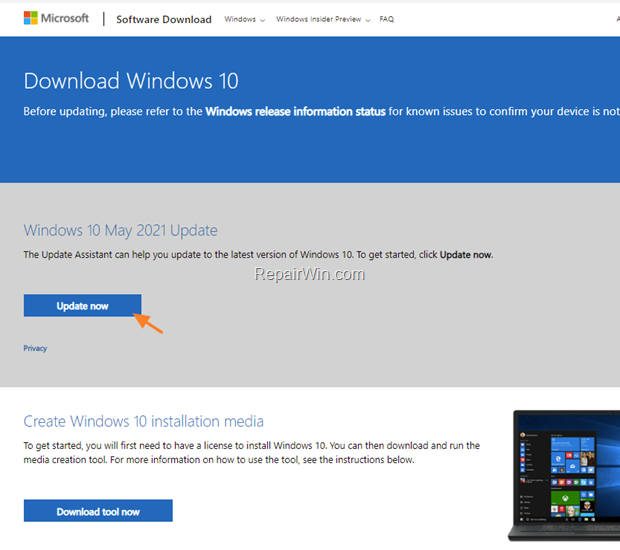
Task: Click Create Windows 10 installation media heading
Action: pyautogui.click(x=143, y=421)
